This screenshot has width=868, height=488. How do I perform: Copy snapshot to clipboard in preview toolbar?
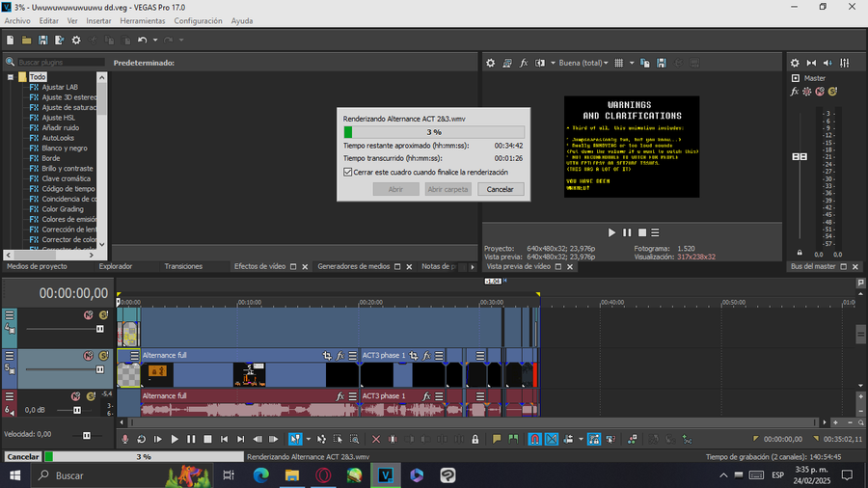click(645, 63)
